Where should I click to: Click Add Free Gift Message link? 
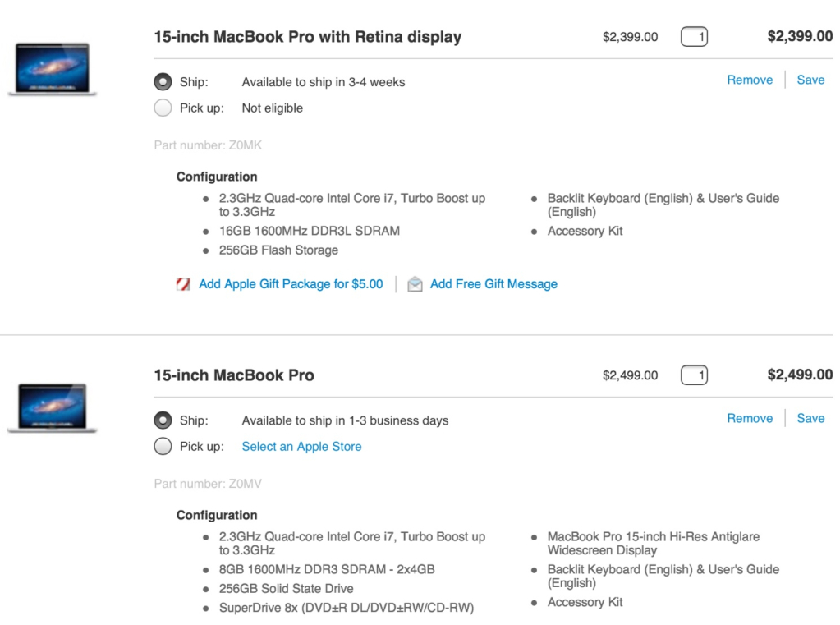pyautogui.click(x=493, y=284)
